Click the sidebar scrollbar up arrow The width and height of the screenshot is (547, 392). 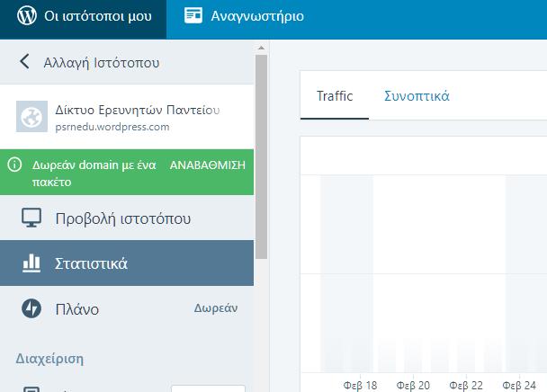261,48
